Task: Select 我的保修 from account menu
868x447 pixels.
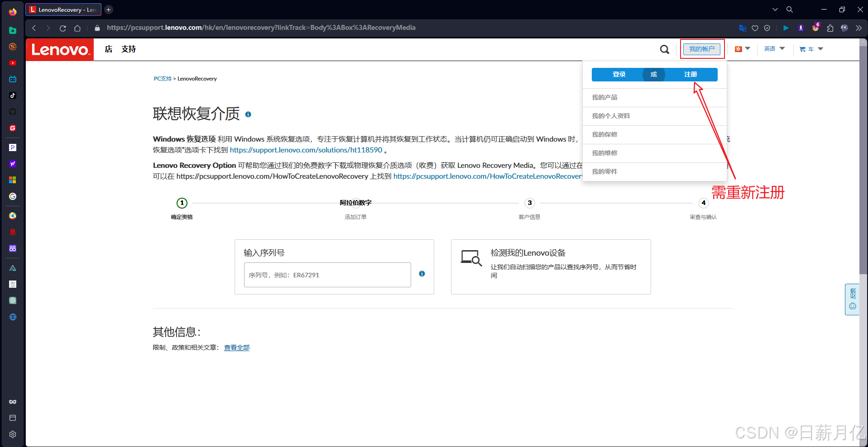Action: pos(655,134)
